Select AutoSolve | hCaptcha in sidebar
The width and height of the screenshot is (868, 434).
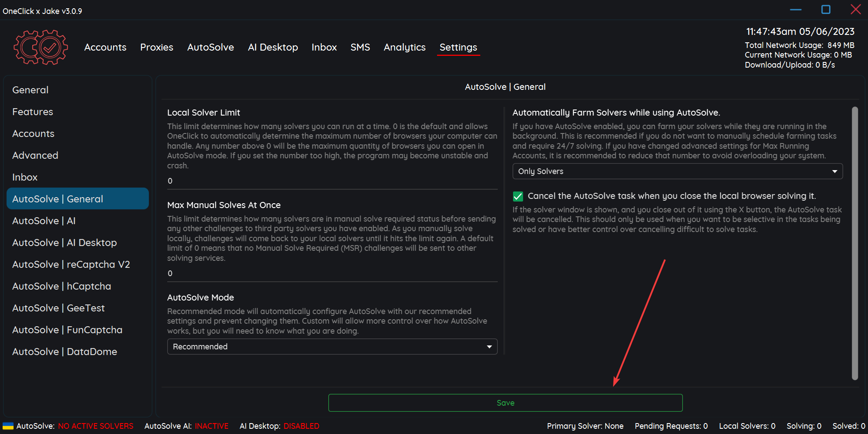point(62,286)
